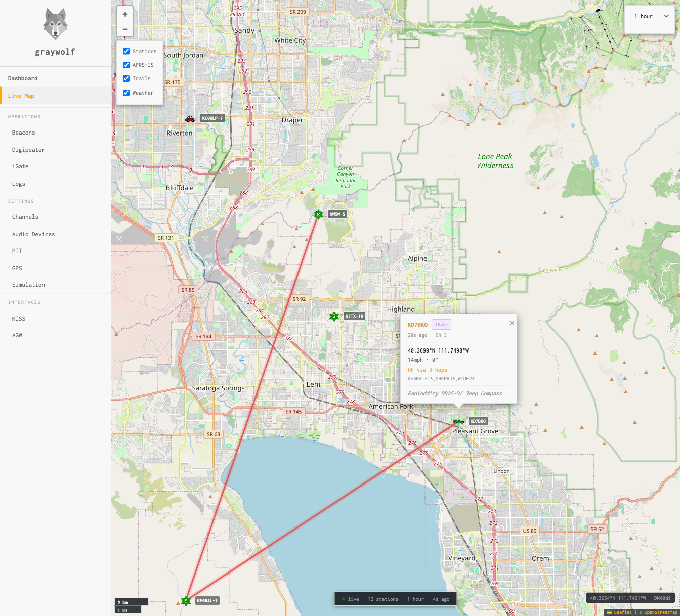The width and height of the screenshot is (680, 616).
Task: Click the zoom-out minus control on the map
Action: coord(125,29)
